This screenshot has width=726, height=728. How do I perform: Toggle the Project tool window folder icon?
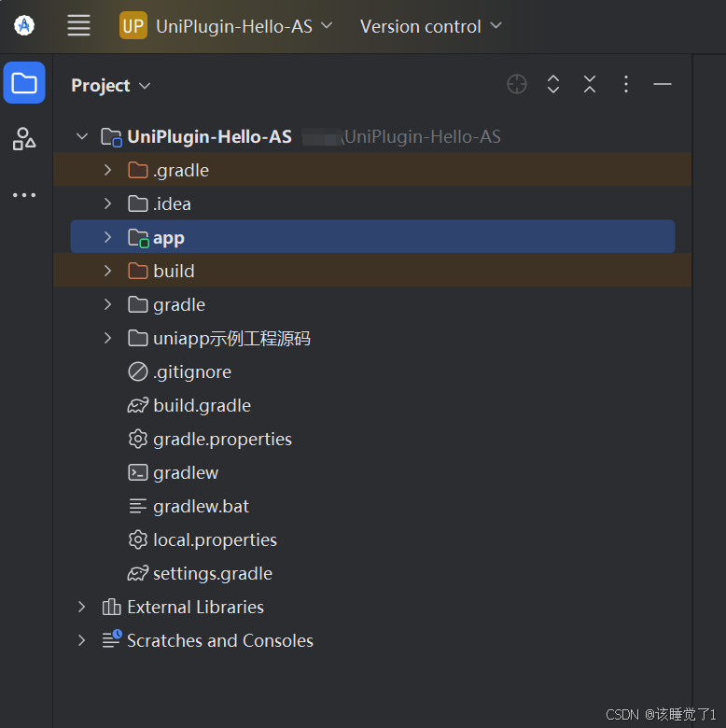(x=24, y=83)
